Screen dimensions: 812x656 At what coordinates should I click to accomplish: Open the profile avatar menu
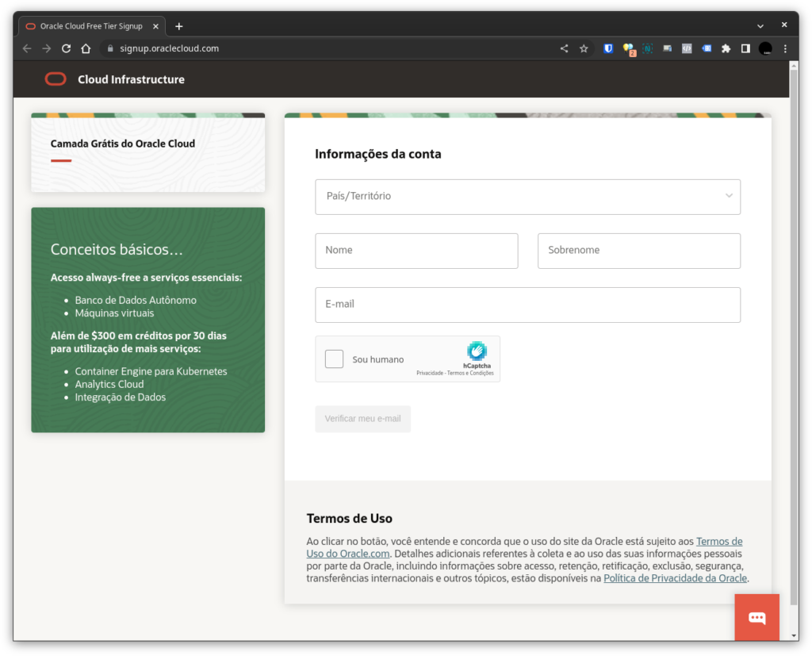(x=765, y=48)
